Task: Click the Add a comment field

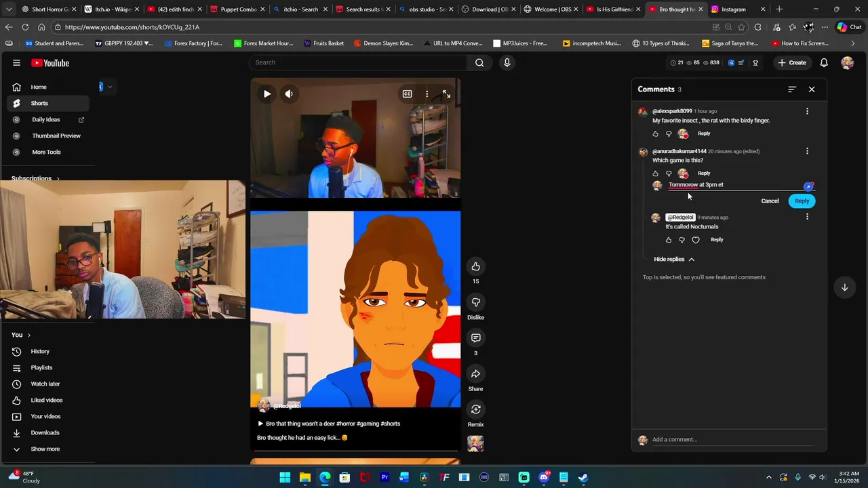Action: (x=732, y=440)
